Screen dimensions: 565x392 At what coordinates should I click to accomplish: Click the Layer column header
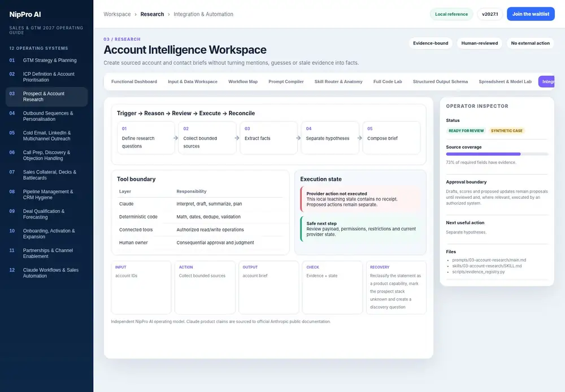125,191
